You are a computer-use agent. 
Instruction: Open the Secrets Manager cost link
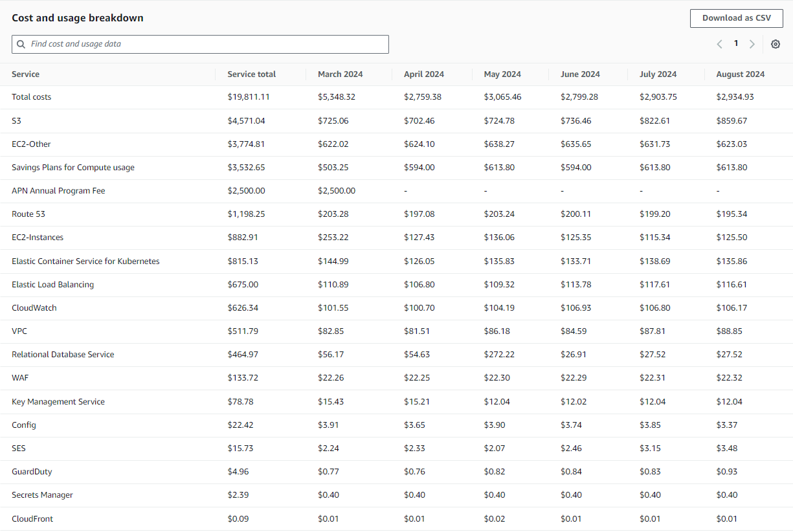pyautogui.click(x=41, y=494)
